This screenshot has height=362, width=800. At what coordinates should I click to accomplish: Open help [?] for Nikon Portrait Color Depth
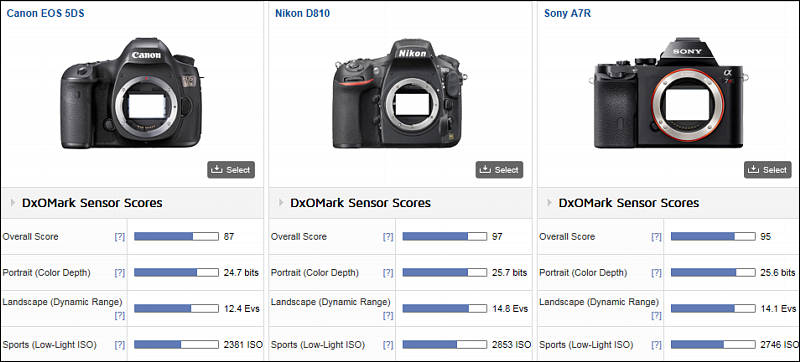(388, 273)
